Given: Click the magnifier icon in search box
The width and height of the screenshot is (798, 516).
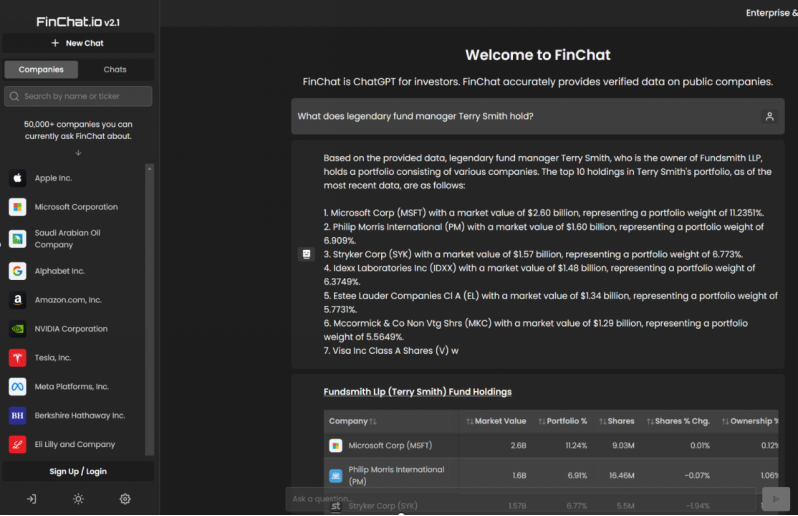Looking at the screenshot, I should tap(14, 96).
